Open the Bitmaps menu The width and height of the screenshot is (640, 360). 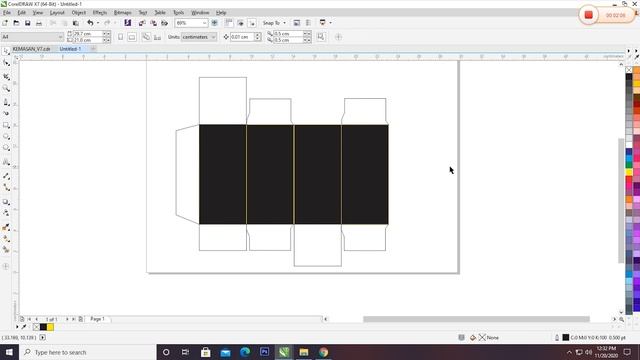tap(122, 13)
